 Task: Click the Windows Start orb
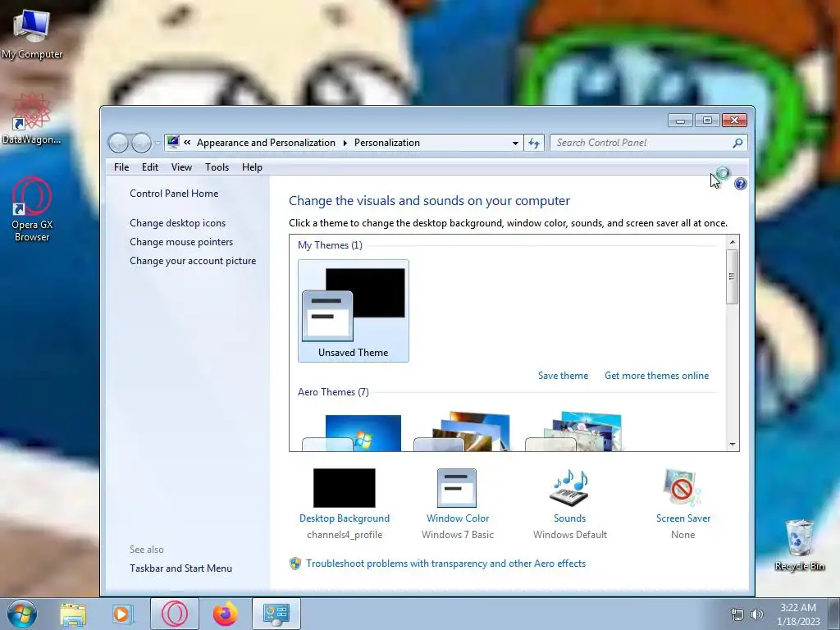[x=21, y=614]
